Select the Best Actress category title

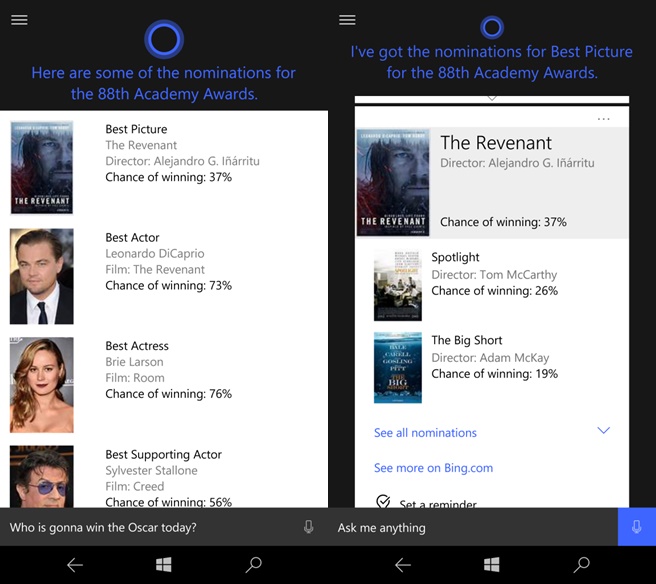[137, 346]
